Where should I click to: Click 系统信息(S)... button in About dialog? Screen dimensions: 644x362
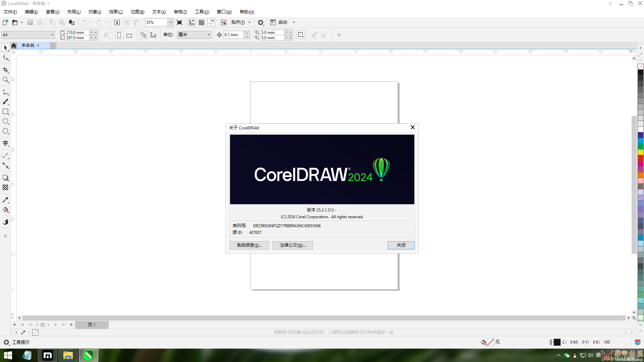(249, 245)
